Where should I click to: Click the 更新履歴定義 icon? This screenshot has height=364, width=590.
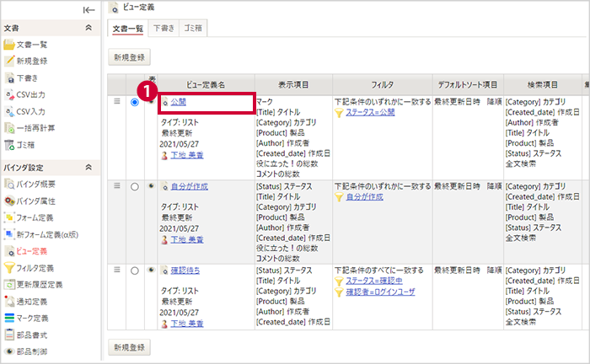[9, 285]
